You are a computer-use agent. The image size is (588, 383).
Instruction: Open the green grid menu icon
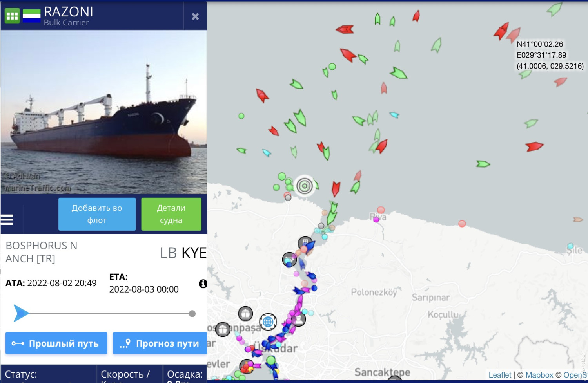pos(12,16)
